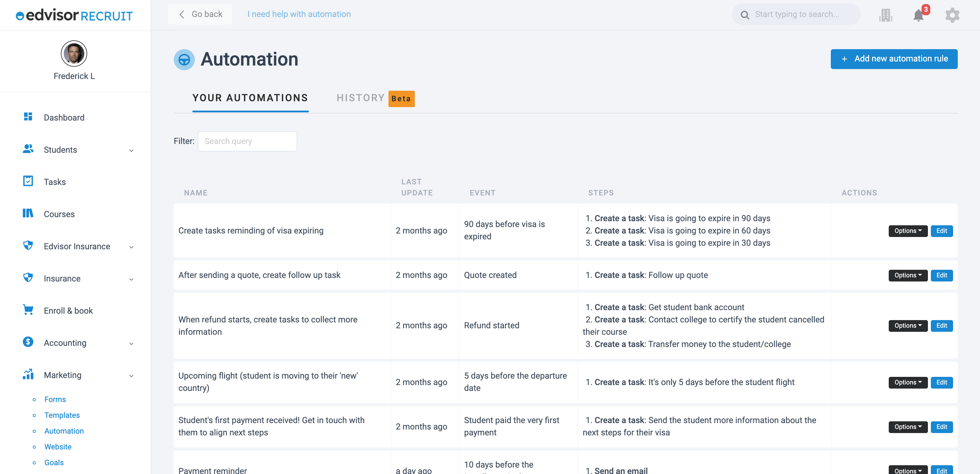Open Options dropdown for Payment reminder rule
Viewport: 980px width, 474px height.
(x=908, y=470)
